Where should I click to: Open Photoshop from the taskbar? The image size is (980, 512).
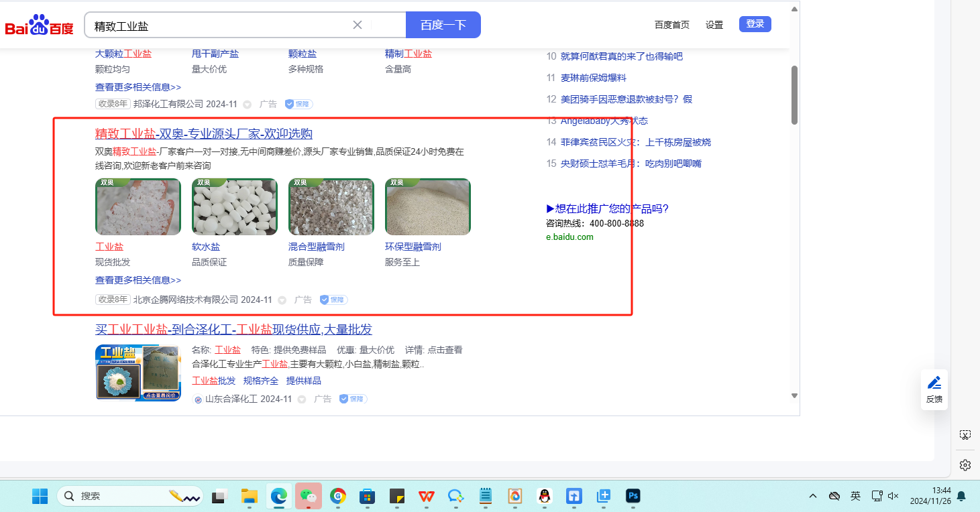[633, 496]
